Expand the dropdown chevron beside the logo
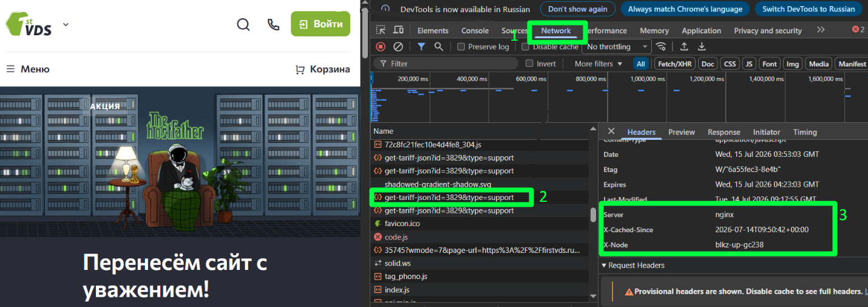Screen dimensions: 868x307 [x=66, y=24]
